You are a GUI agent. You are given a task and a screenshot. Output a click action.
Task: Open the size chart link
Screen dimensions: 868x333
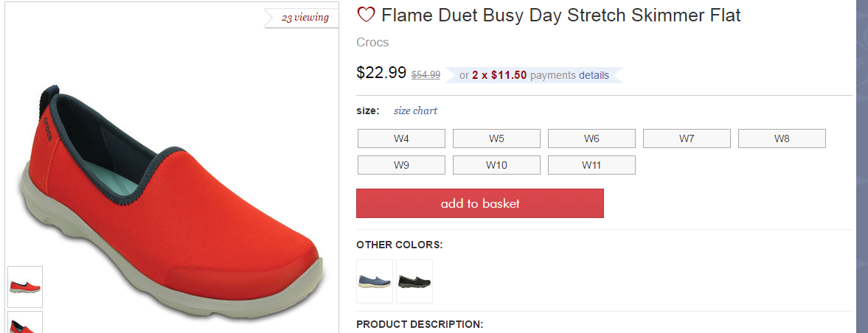[x=415, y=111]
